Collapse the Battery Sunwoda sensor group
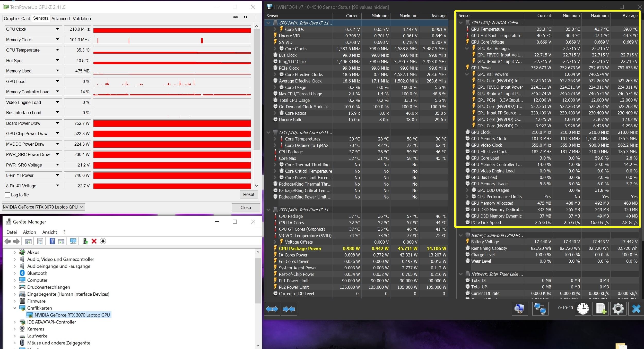Image resolution: width=644 pixels, height=349 pixels. coord(461,235)
